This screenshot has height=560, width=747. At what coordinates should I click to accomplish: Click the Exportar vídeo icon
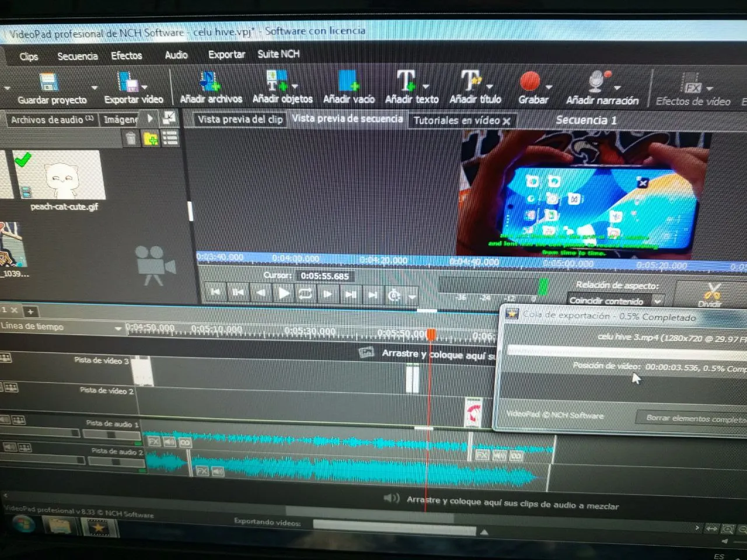127,82
